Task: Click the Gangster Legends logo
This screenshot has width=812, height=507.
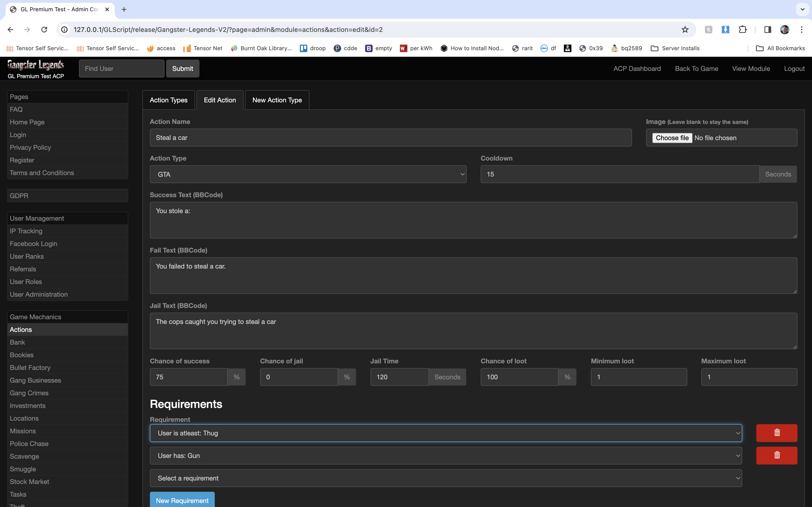Action: click(x=36, y=65)
